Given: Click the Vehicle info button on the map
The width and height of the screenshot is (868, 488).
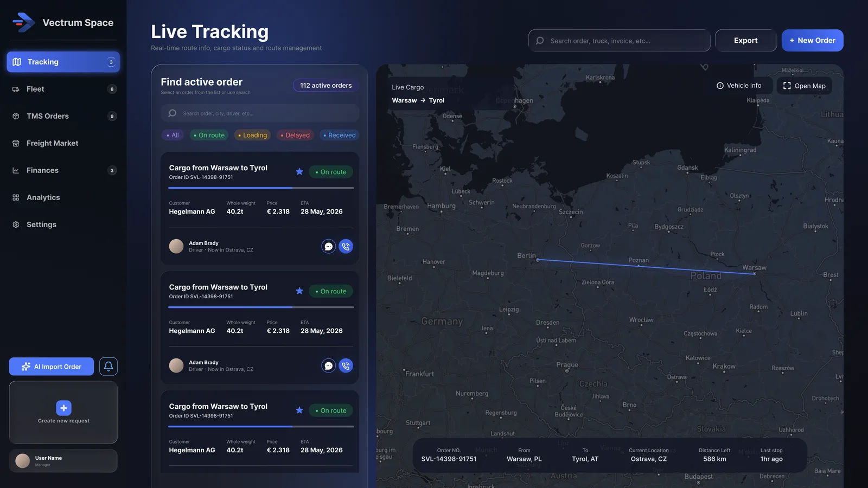Looking at the screenshot, I should point(739,86).
